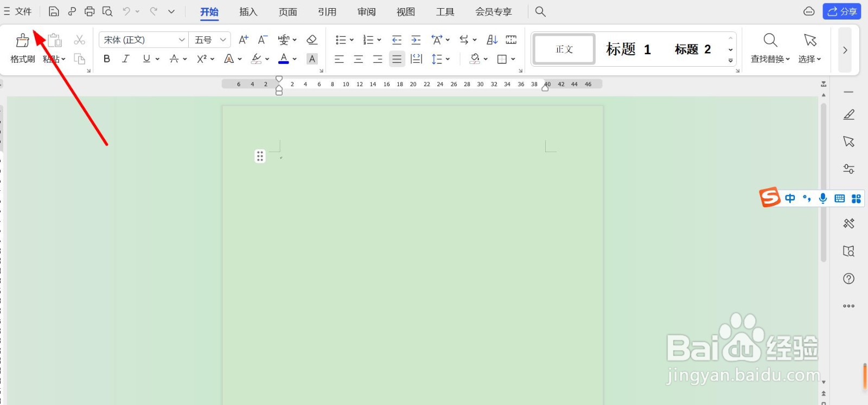Open numbered list dropdown
868x405 pixels.
(379, 40)
